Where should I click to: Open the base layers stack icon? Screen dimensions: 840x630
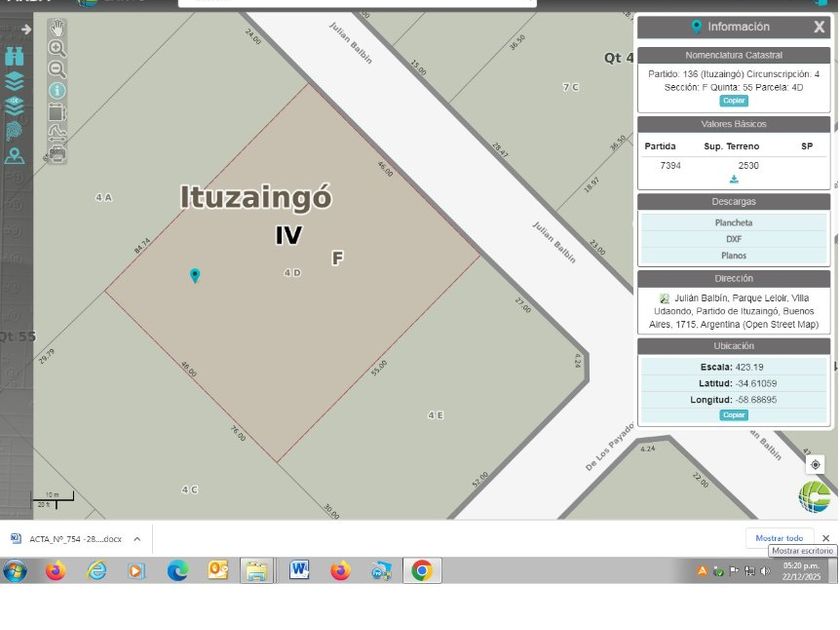pyautogui.click(x=14, y=106)
